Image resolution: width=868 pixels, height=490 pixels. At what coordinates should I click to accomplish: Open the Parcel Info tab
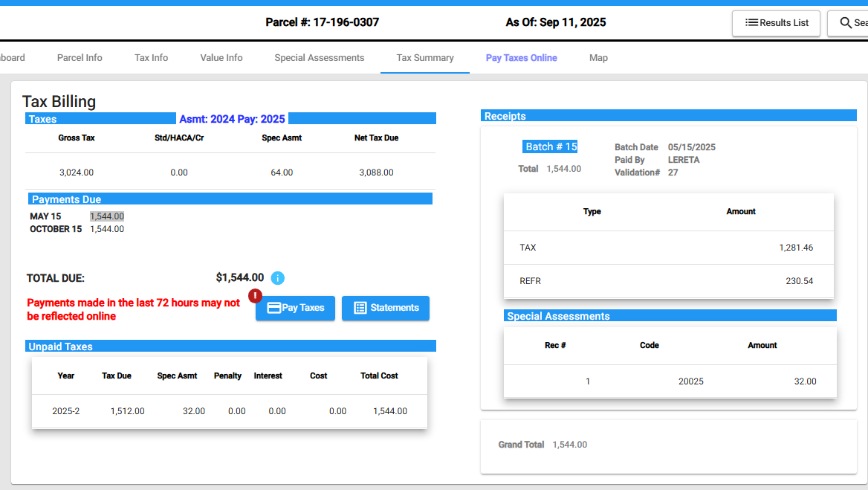(x=80, y=58)
